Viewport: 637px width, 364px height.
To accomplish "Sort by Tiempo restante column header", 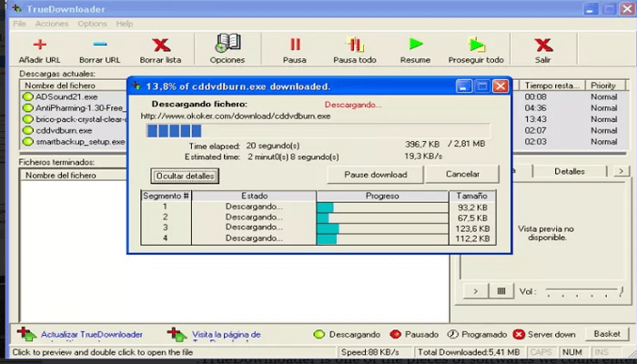I will (x=551, y=86).
